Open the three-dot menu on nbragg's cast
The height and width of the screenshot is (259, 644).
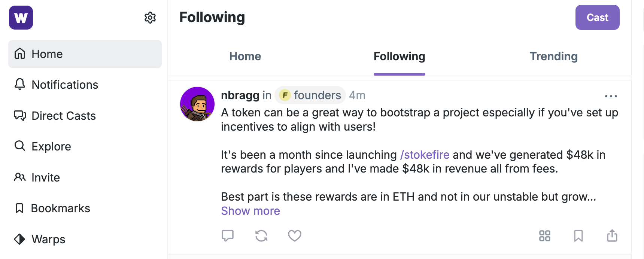coord(611,96)
